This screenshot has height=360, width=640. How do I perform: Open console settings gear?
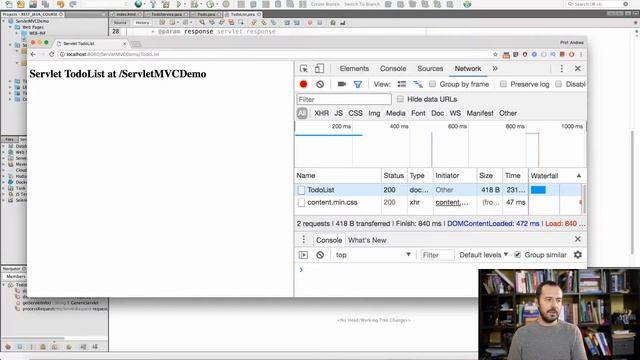(578, 255)
